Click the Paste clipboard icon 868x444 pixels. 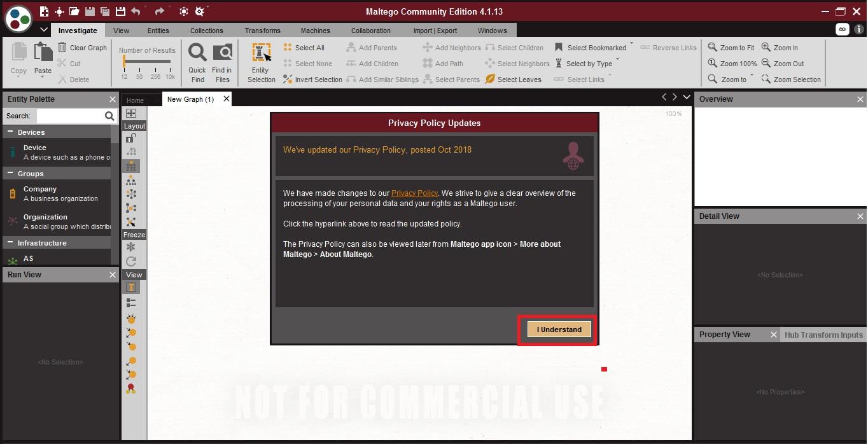point(43,52)
